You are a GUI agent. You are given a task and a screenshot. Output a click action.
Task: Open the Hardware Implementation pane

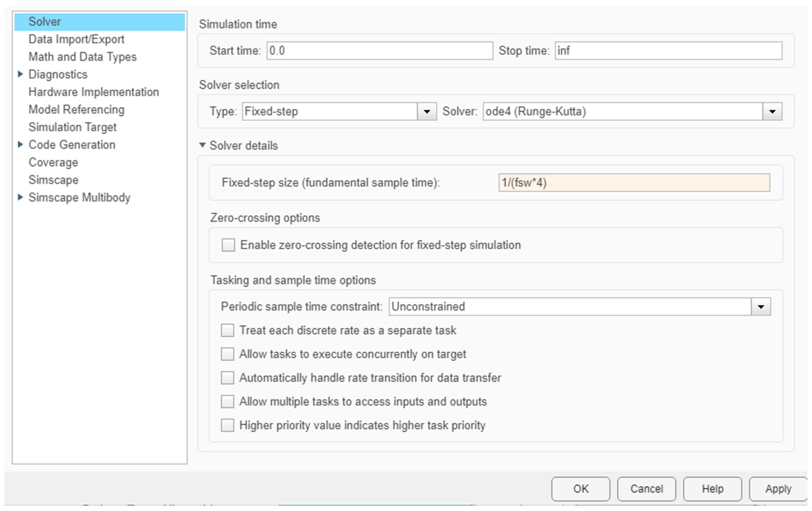pyautogui.click(x=93, y=92)
